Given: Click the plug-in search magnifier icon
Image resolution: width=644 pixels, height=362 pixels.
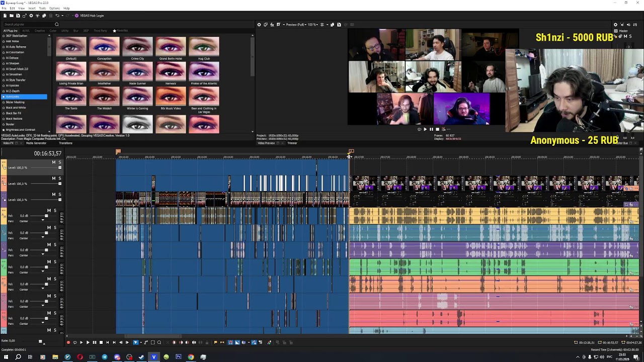Looking at the screenshot, I should (x=57, y=24).
